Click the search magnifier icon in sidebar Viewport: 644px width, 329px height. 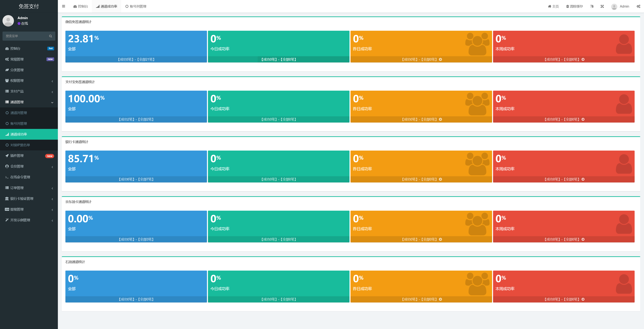coord(50,36)
